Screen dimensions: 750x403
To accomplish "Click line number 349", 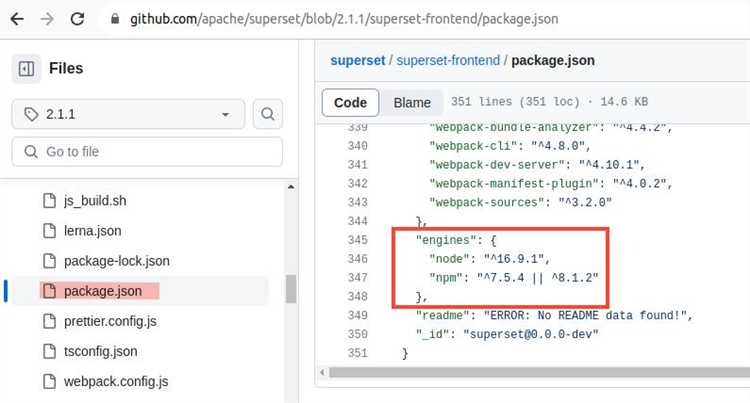I will (357, 316).
